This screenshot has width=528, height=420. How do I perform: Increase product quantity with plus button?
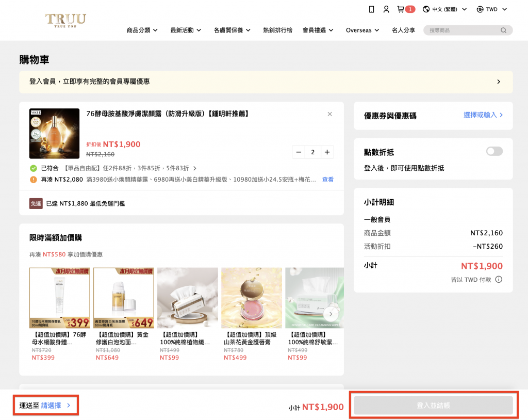327,152
